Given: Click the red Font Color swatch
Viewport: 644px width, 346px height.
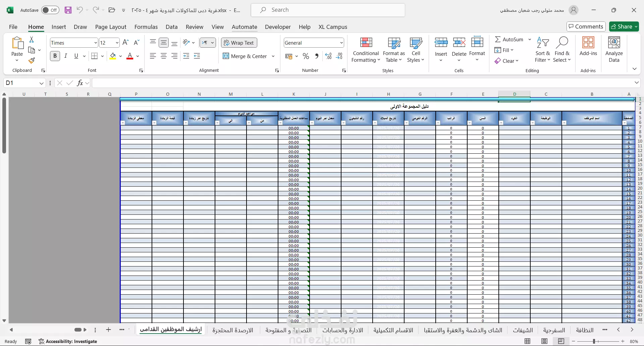Looking at the screenshot, I should pyautogui.click(x=130, y=56).
